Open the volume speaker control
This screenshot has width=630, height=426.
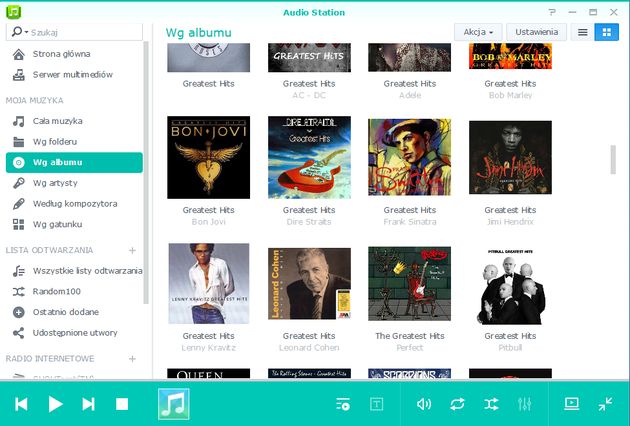click(x=424, y=404)
